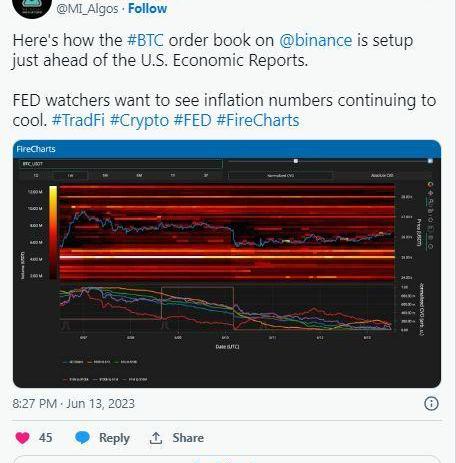
Task: Click the like count 45
Action: coord(45,438)
